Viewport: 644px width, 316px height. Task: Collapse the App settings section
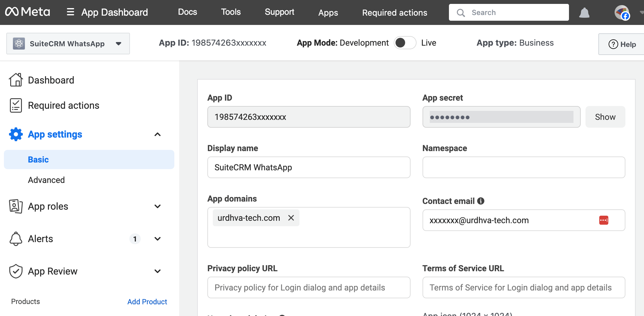pyautogui.click(x=157, y=134)
